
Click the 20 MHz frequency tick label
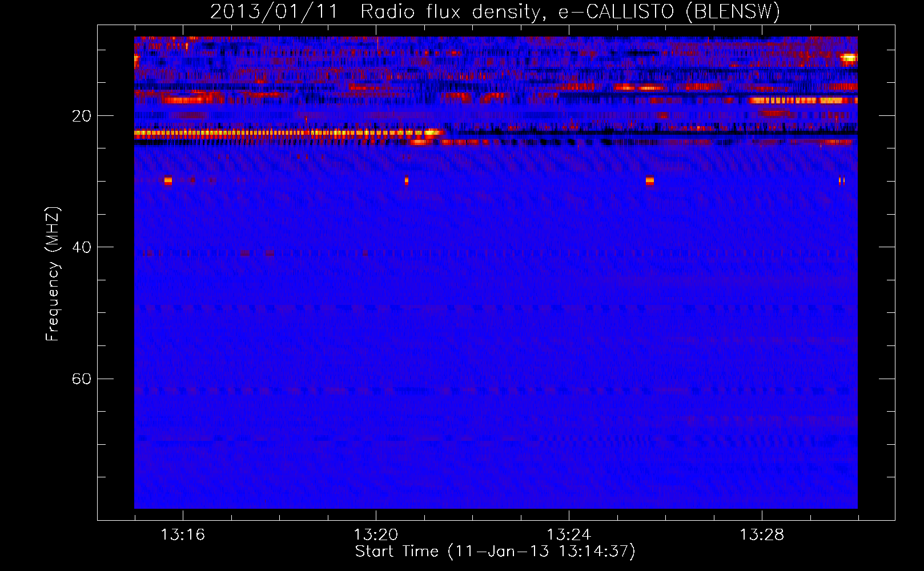point(82,116)
